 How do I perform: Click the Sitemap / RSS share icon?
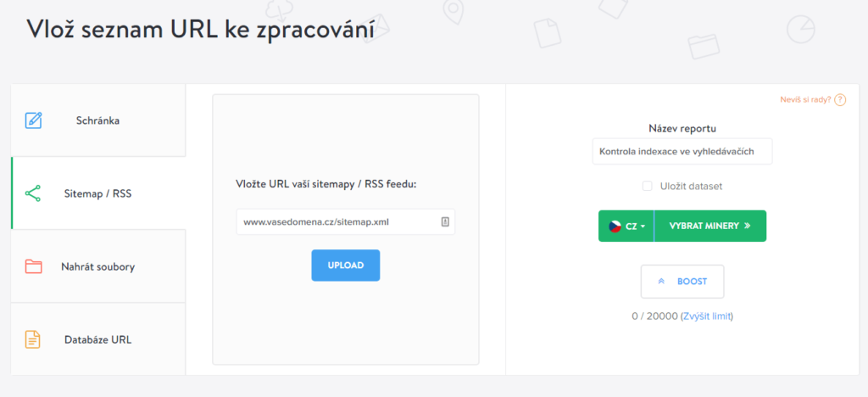click(x=33, y=193)
